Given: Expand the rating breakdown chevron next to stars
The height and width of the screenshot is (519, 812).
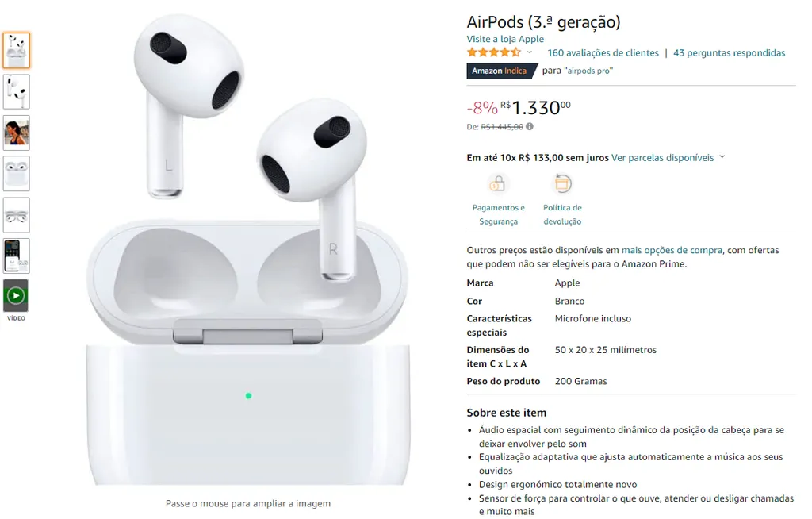Looking at the screenshot, I should coord(529,52).
